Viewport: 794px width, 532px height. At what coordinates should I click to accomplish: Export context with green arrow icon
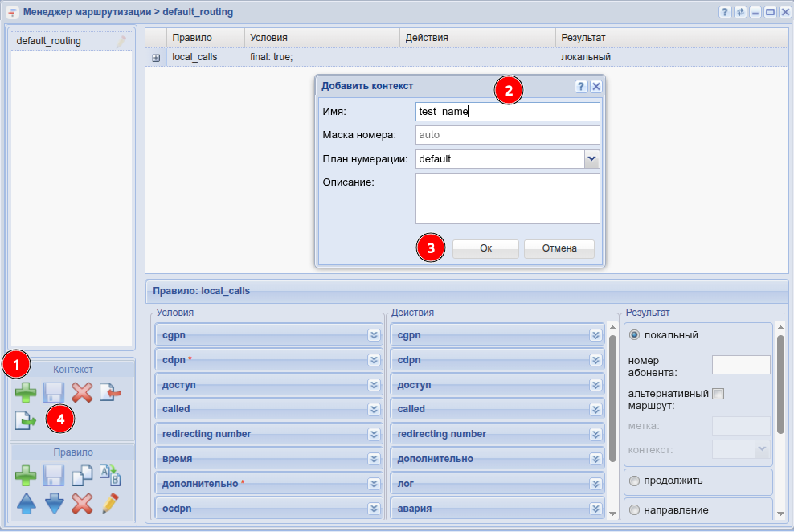(x=26, y=420)
